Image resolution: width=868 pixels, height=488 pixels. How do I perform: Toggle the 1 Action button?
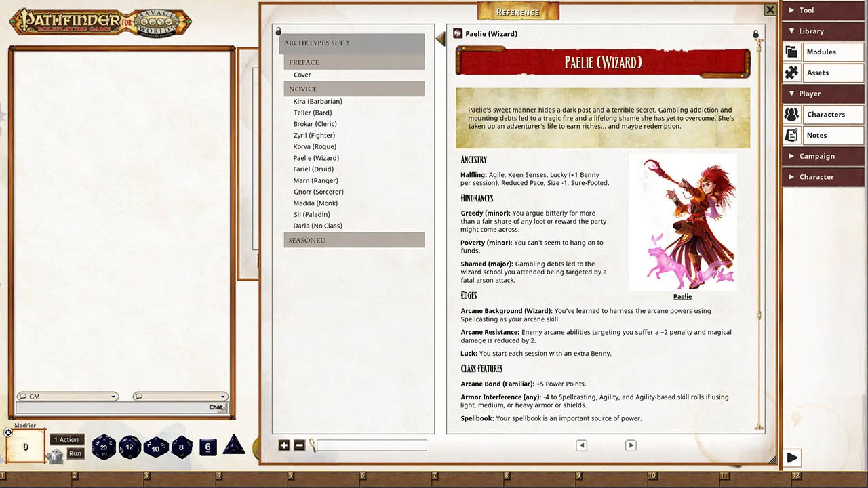[67, 439]
